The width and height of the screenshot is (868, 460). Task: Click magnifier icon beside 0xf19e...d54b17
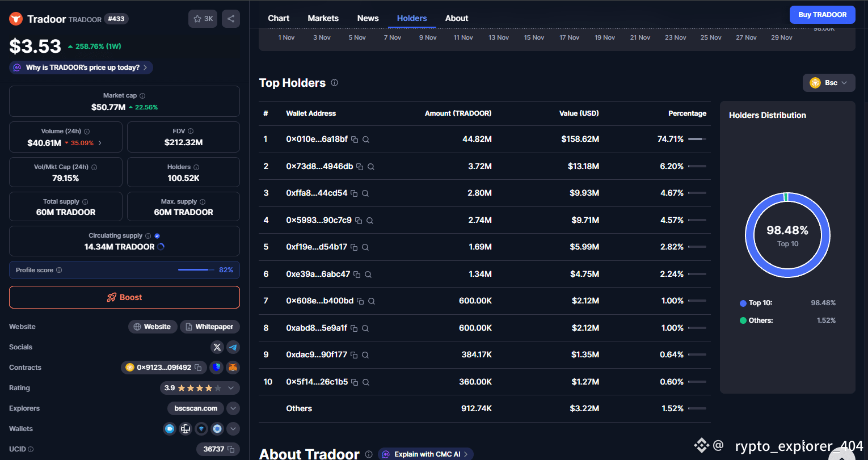coord(365,247)
